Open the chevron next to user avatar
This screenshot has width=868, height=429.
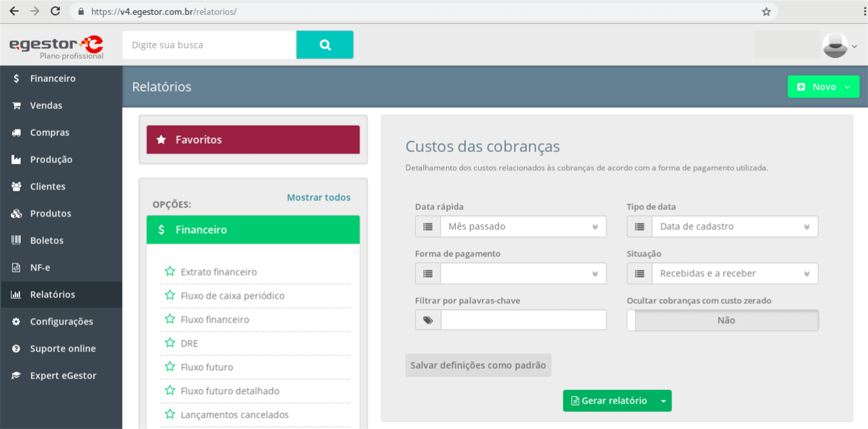pos(854,46)
